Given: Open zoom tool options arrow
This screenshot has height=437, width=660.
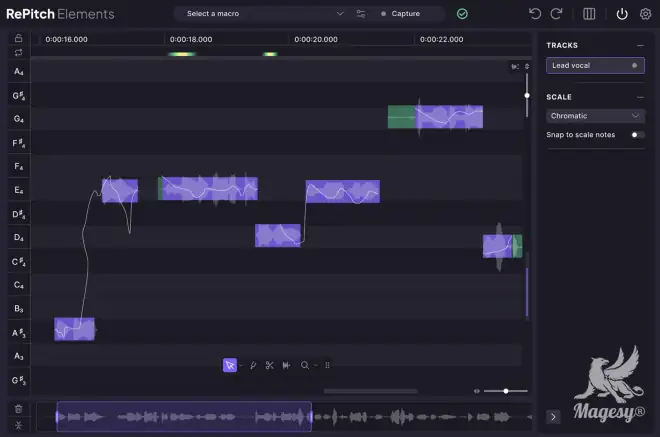Looking at the screenshot, I should (315, 365).
